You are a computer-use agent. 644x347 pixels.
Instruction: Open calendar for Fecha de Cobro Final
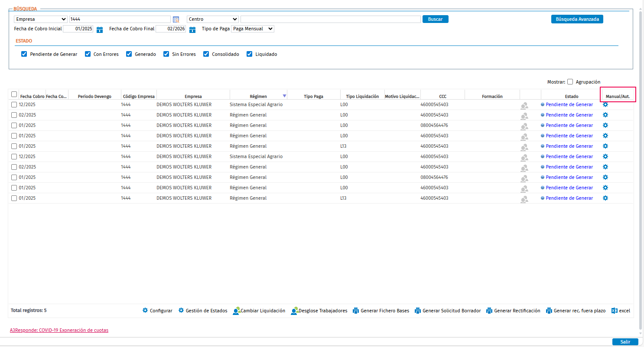coord(192,29)
